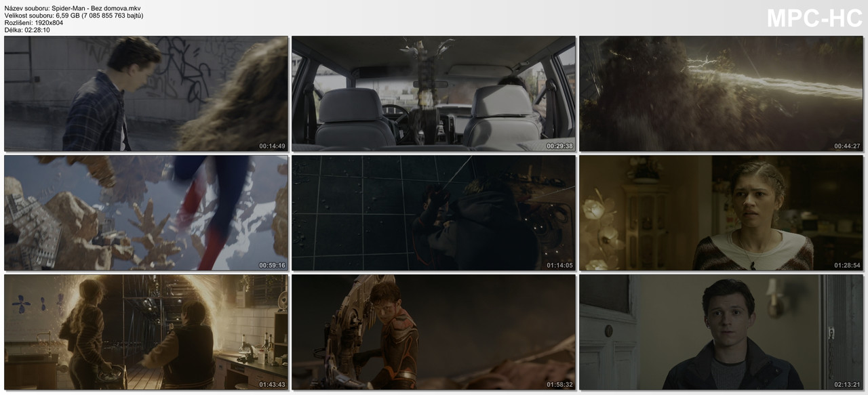Select the dark grid thumbnail at 01:14:05
This screenshot has width=868, height=395.
pyautogui.click(x=433, y=213)
